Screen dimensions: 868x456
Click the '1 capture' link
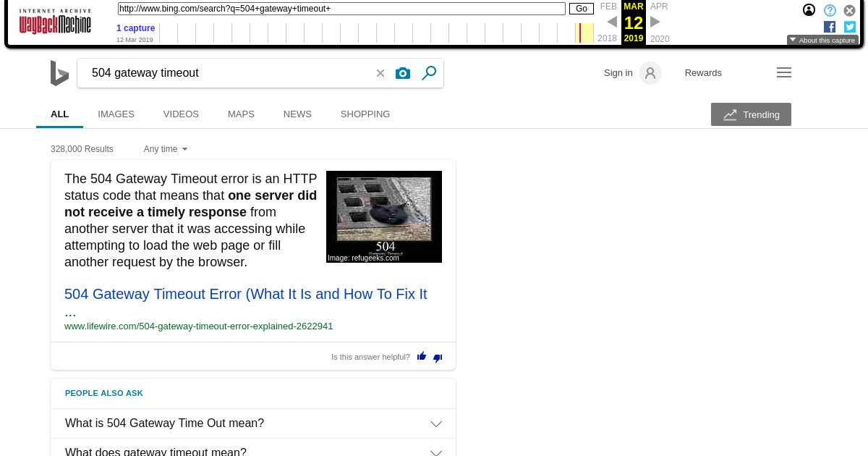tap(136, 28)
